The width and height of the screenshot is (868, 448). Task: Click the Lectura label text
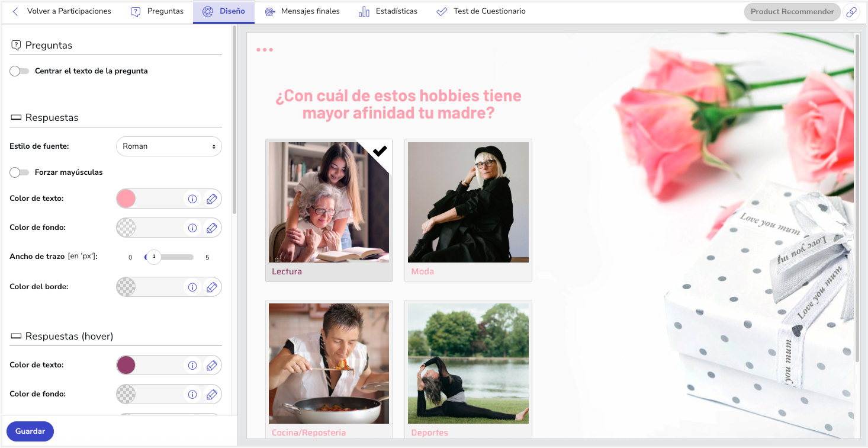point(287,272)
